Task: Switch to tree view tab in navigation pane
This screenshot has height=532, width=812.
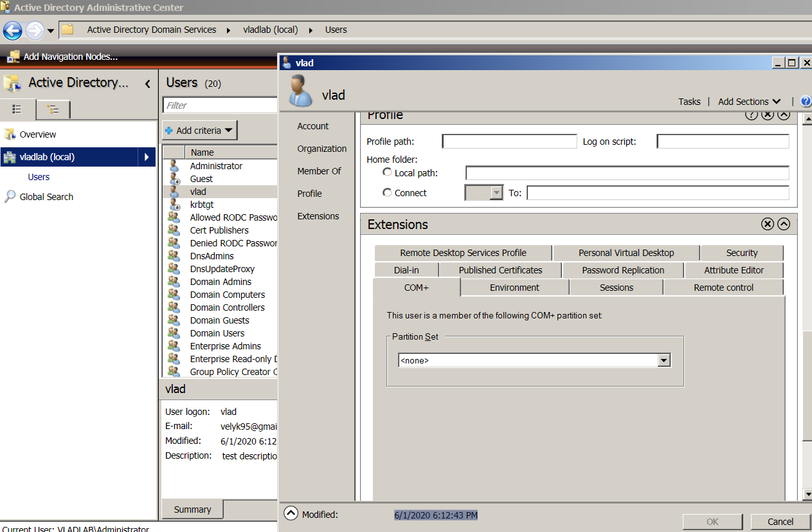Action: [53, 109]
